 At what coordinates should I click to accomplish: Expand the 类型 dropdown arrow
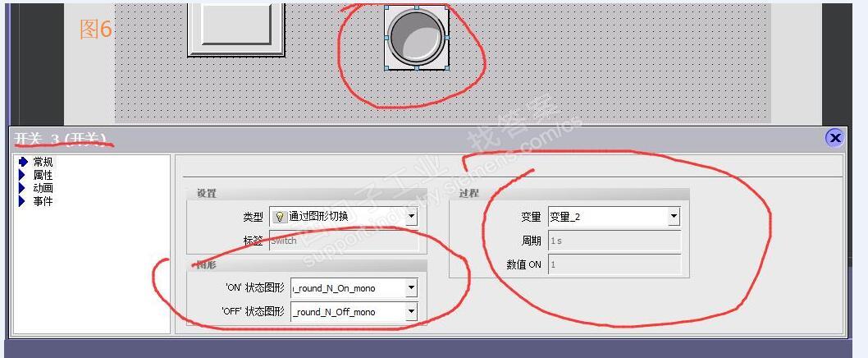pos(411,217)
